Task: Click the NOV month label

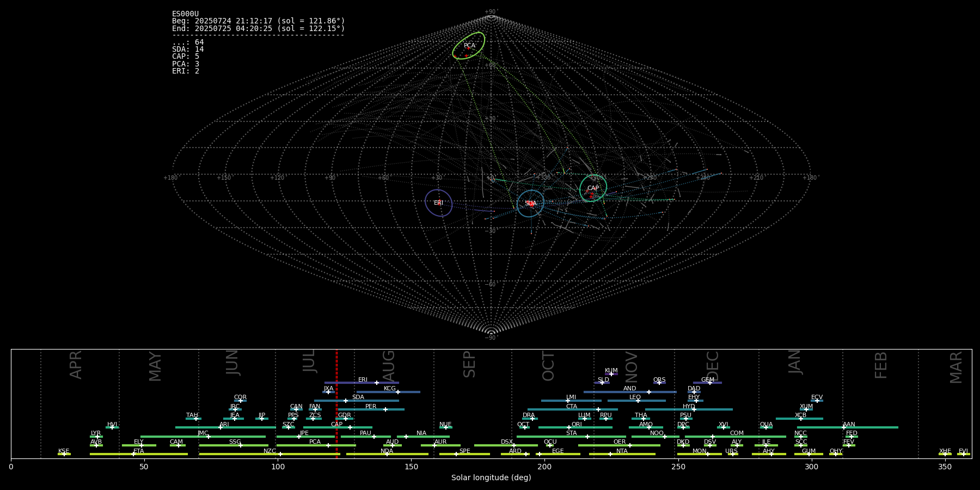Action: (631, 367)
